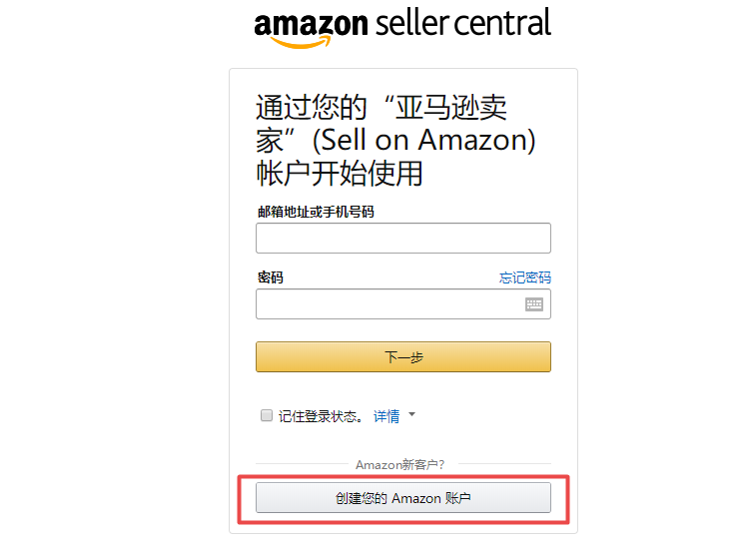Screen dimensions: 756x549
Task: Click 创建您的 Amazon 账户 button
Action: 402,498
